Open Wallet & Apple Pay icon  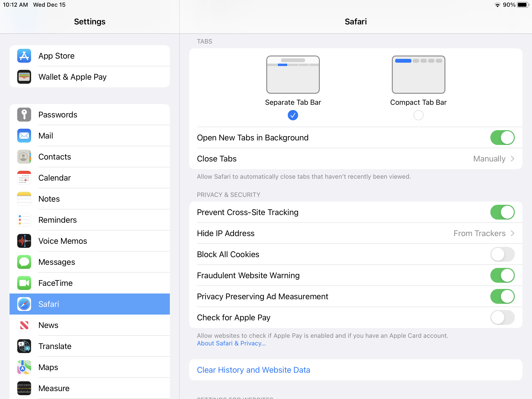tap(24, 77)
